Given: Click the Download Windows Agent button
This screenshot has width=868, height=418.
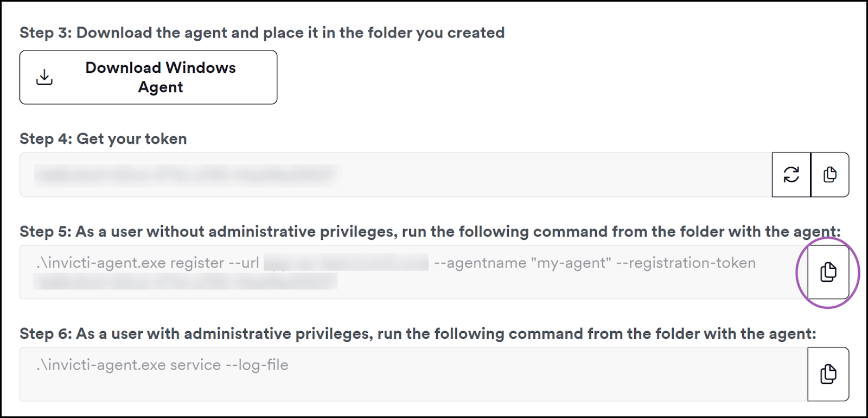Looking at the screenshot, I should tap(148, 77).
